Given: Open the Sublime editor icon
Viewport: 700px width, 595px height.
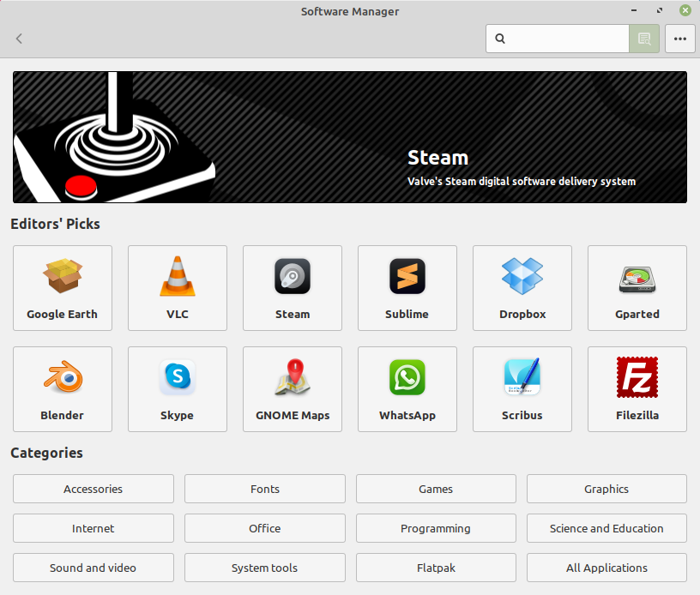Looking at the screenshot, I should (407, 276).
